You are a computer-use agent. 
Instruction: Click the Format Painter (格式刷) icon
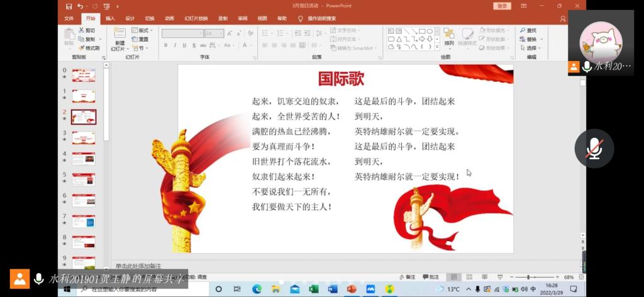(89, 48)
